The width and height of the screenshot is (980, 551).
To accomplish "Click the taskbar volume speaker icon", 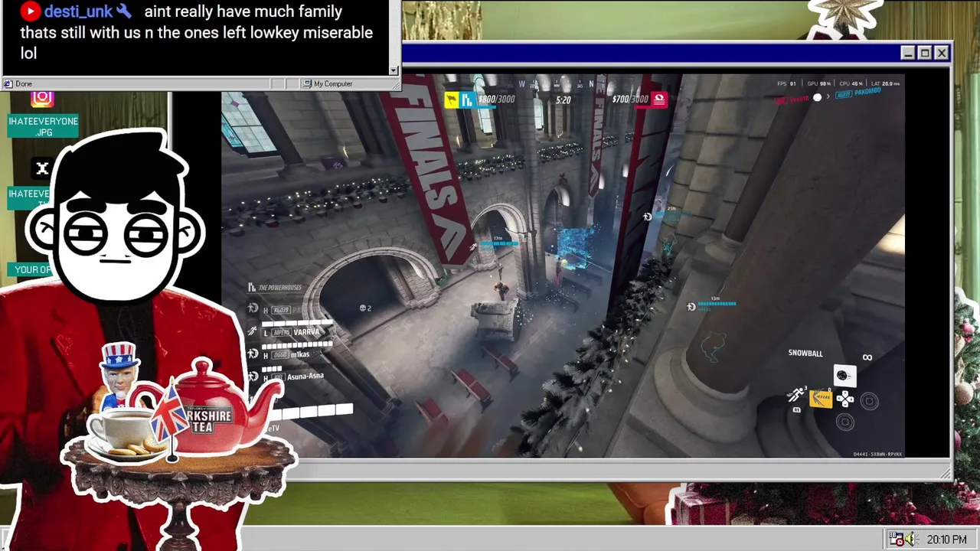I will pyautogui.click(x=911, y=540).
